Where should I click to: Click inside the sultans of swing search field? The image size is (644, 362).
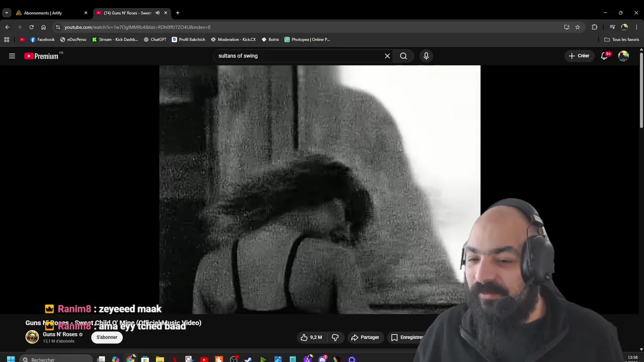click(x=299, y=56)
